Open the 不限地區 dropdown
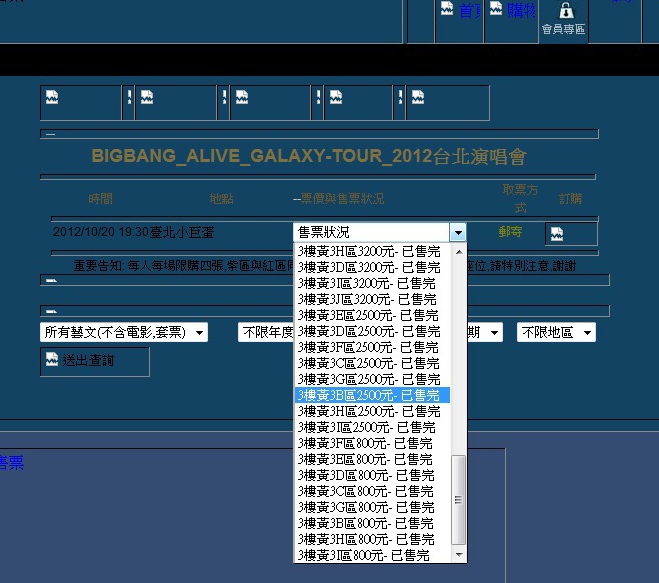 556,332
